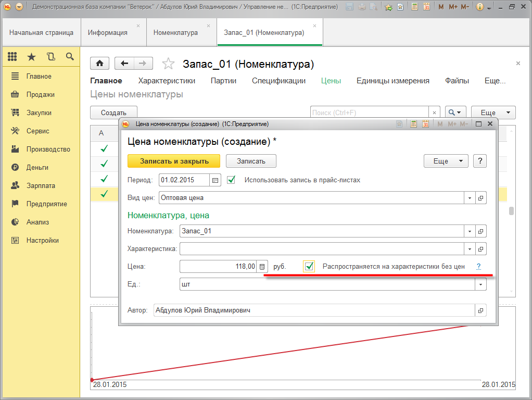The image size is (532, 400).
Task: Open the information icon in the title bar
Action: (480, 7)
